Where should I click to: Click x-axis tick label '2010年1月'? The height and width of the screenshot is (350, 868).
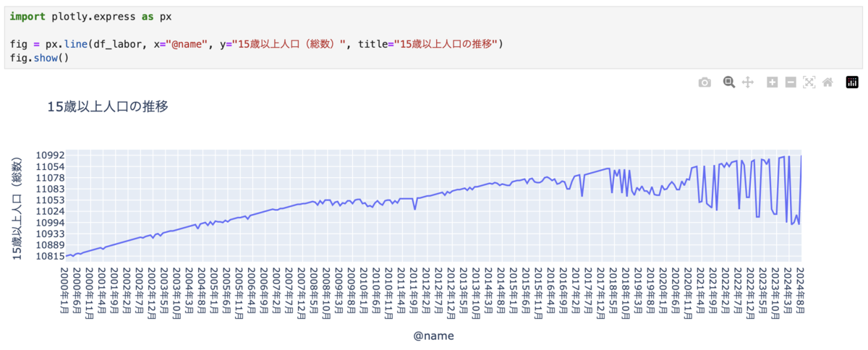coord(365,291)
